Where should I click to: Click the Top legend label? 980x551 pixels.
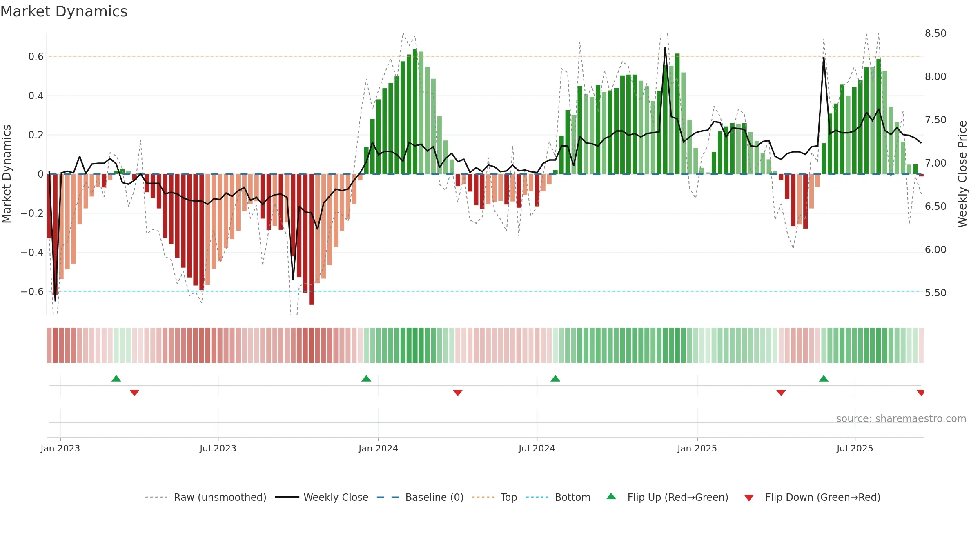(x=509, y=497)
